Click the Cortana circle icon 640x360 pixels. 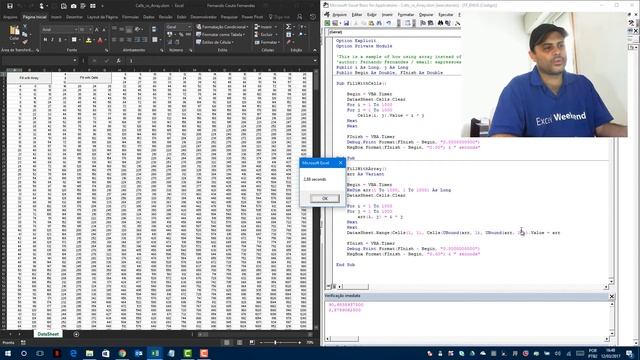(24, 353)
